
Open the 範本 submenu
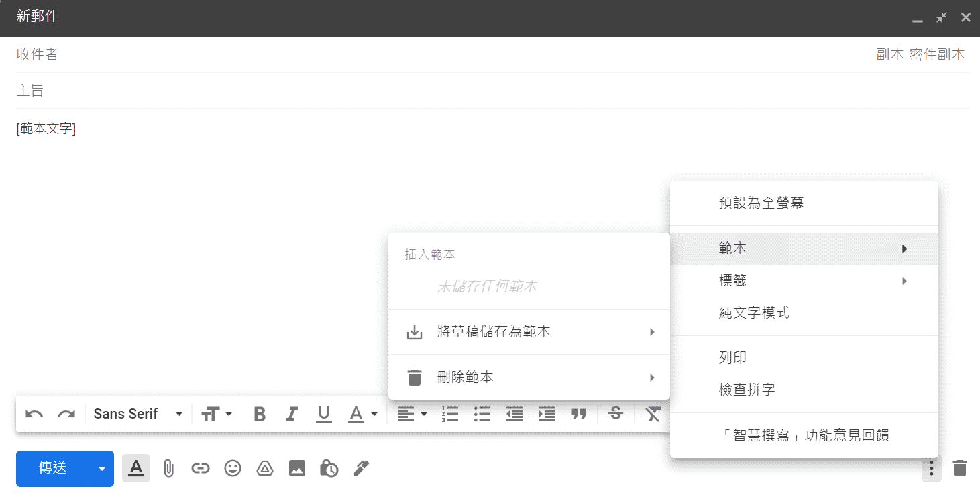pyautogui.click(x=804, y=249)
